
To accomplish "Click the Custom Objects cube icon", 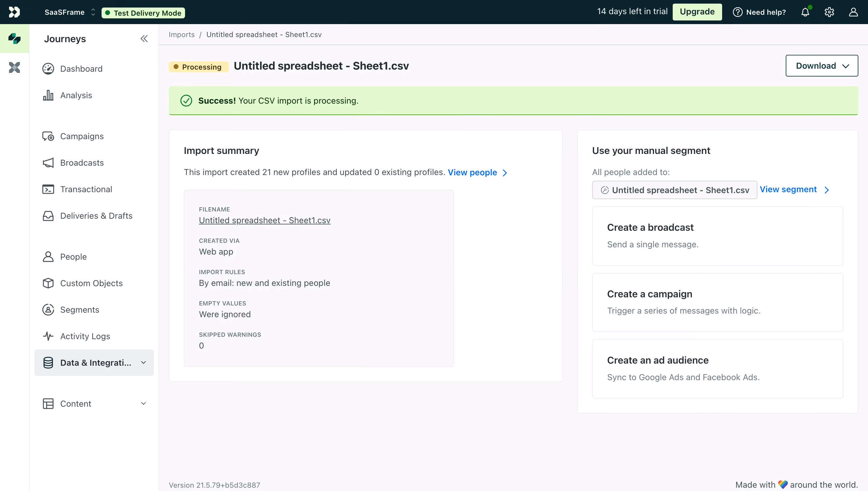I will tap(48, 283).
